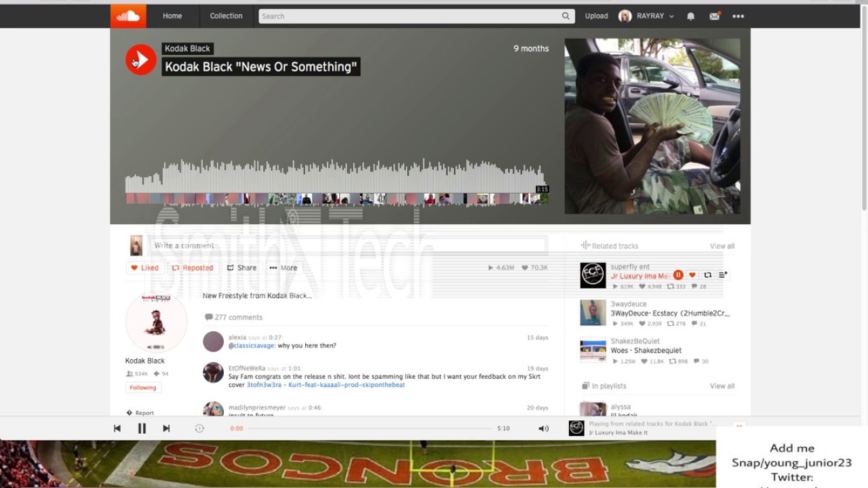The image size is (868, 488).
Task: Click the 70.3K likes count
Action: pyautogui.click(x=534, y=268)
